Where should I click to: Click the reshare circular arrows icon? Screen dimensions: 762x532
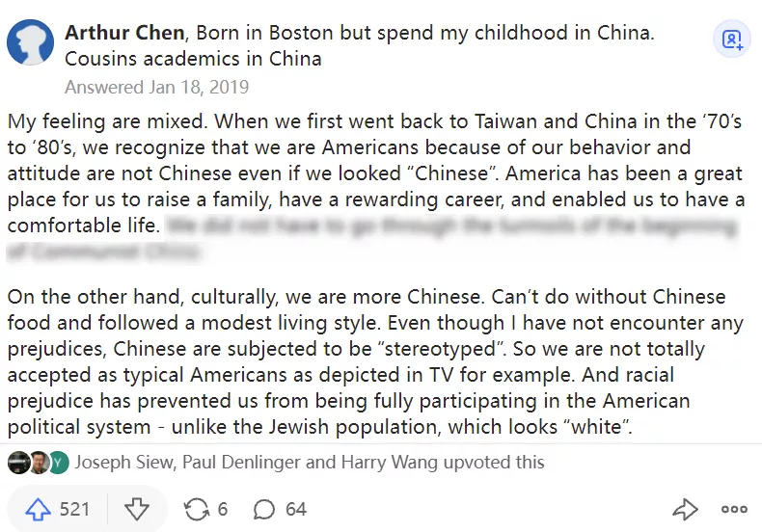point(196,509)
